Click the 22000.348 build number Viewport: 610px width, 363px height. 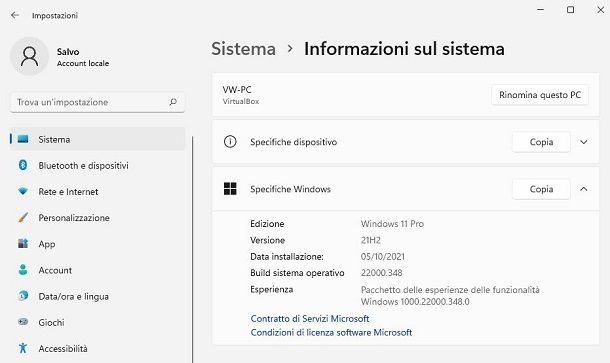[x=381, y=273]
